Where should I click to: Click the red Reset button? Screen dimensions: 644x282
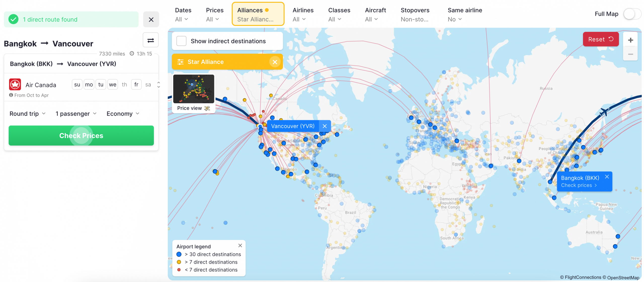pyautogui.click(x=600, y=39)
